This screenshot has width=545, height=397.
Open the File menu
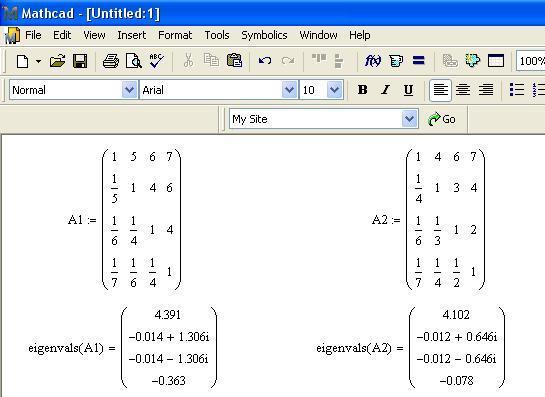(33, 35)
